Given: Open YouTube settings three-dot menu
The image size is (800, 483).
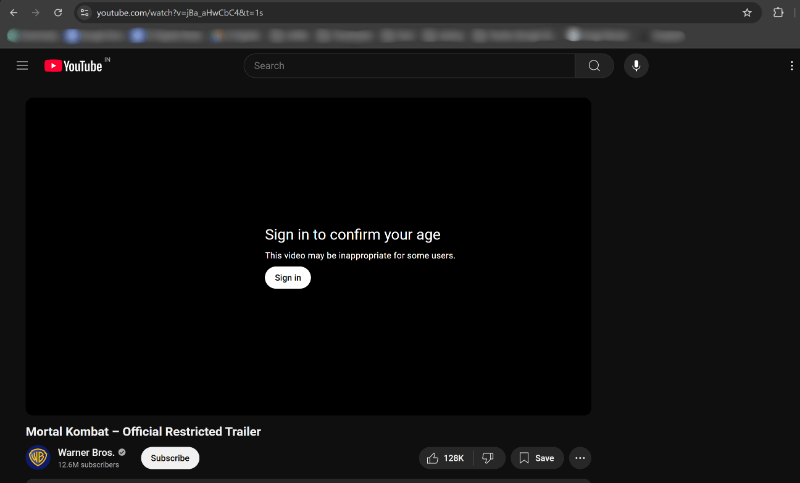Looking at the screenshot, I should pos(791,66).
